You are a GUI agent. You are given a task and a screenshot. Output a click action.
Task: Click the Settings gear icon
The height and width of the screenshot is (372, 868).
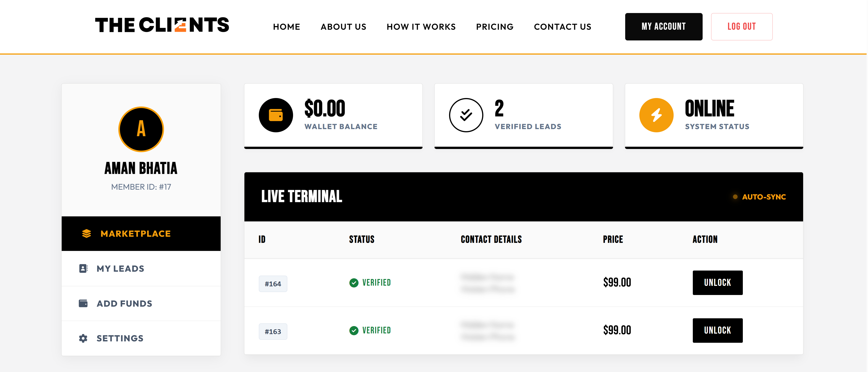click(83, 338)
